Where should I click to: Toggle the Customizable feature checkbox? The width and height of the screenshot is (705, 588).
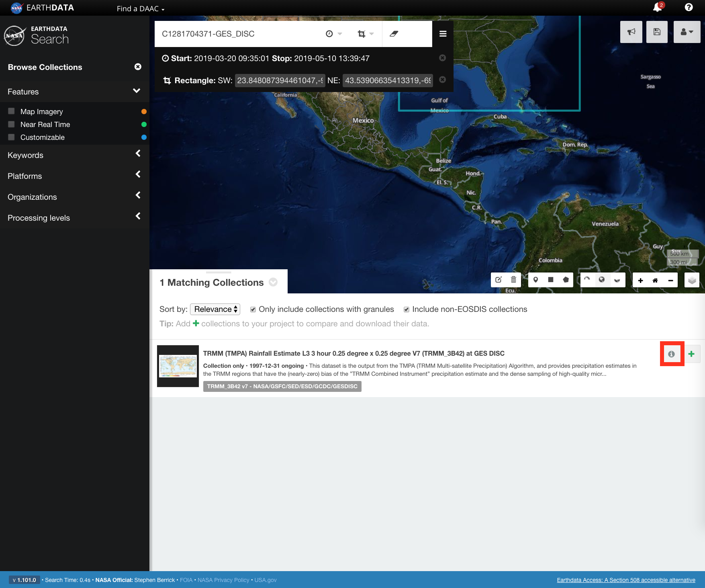point(11,137)
